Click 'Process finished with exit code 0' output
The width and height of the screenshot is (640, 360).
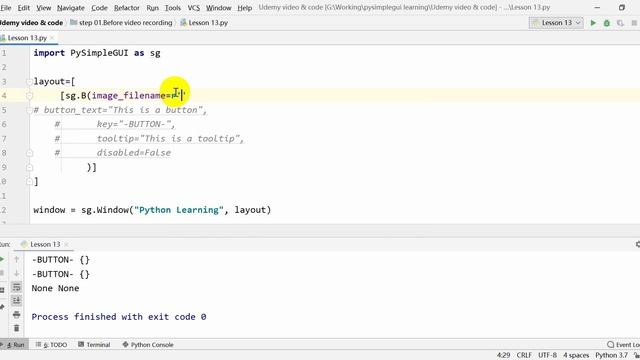pos(119,317)
